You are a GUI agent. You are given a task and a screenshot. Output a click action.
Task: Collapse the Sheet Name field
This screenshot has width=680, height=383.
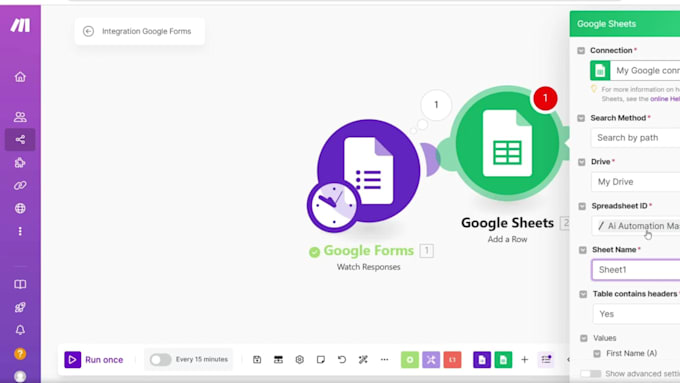[x=582, y=250]
